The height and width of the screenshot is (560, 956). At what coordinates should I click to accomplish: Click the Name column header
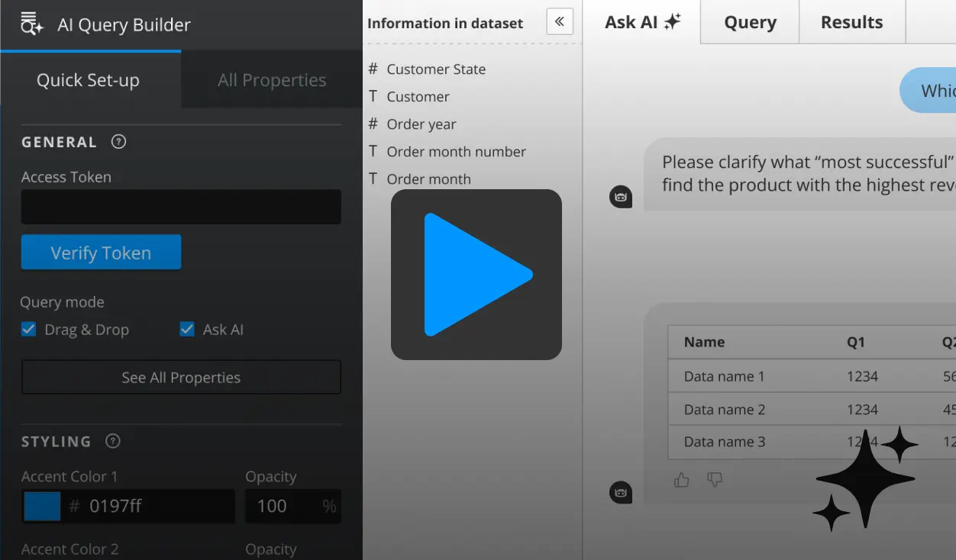coord(704,342)
